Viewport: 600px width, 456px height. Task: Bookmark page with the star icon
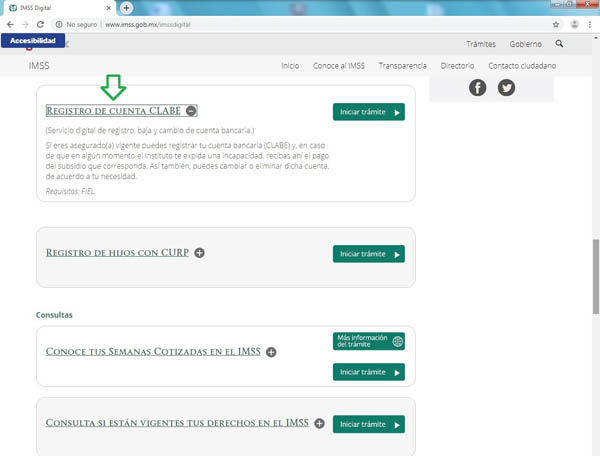556,23
